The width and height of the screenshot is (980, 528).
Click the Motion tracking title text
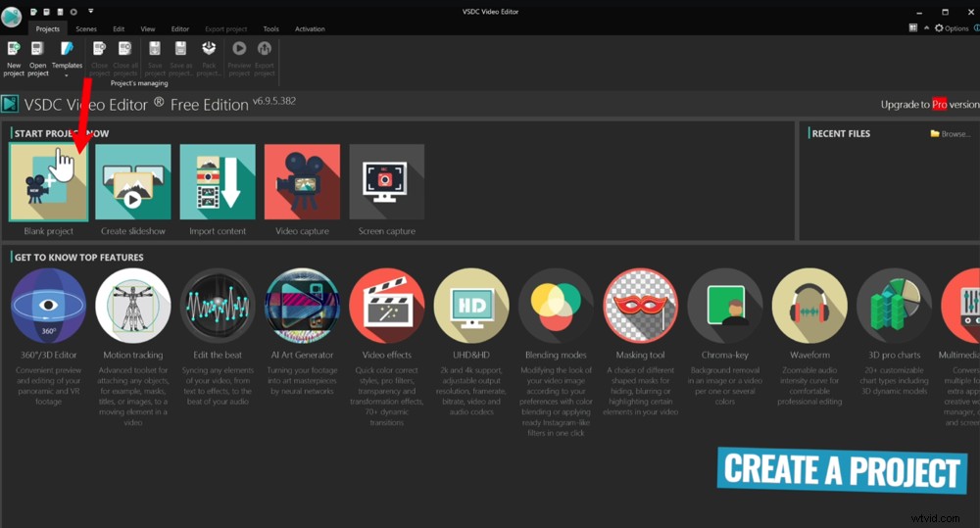click(x=133, y=355)
